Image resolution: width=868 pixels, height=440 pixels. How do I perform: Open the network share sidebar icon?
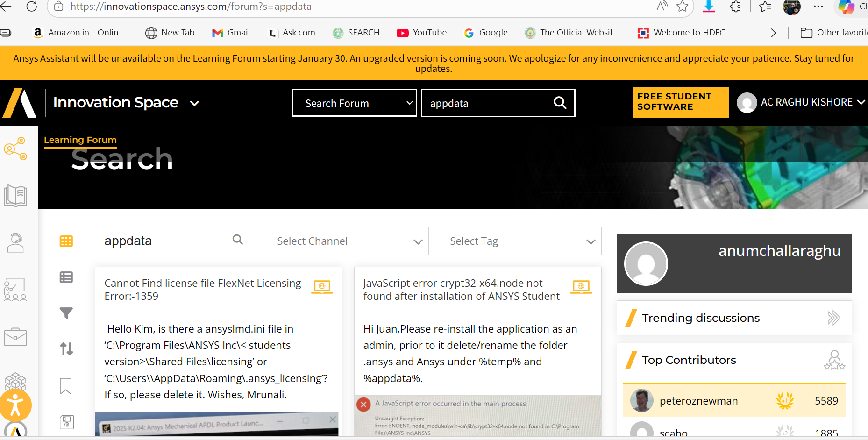(15, 149)
